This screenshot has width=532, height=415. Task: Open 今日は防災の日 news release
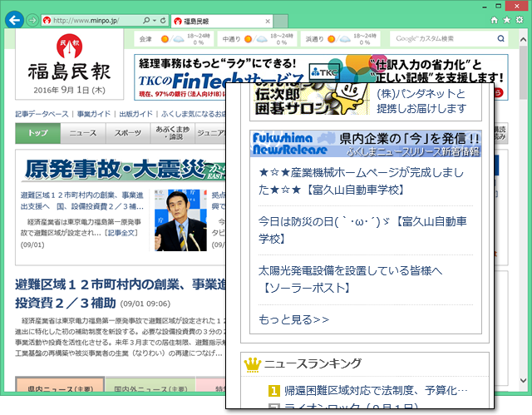click(x=362, y=230)
